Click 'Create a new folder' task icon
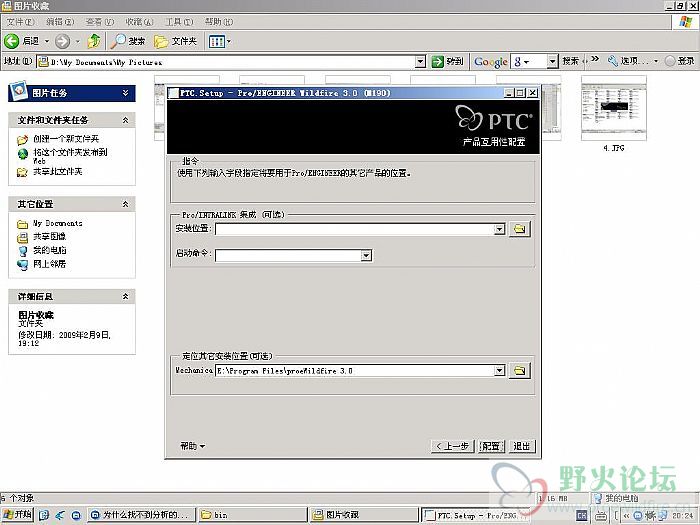 tap(22, 140)
